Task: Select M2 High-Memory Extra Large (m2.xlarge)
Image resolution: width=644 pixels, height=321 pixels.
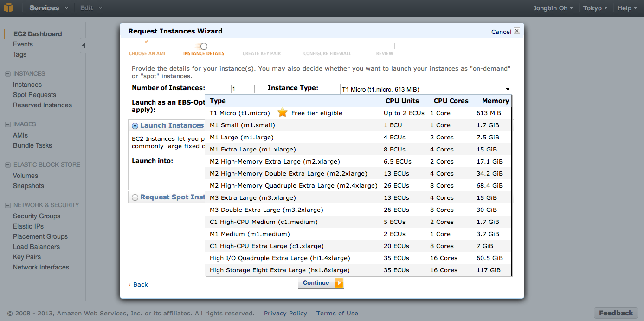Action: (358, 161)
